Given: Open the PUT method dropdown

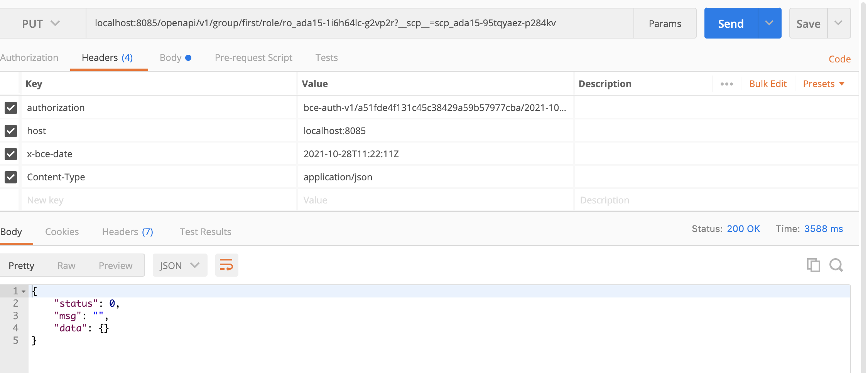Looking at the screenshot, I should [x=41, y=24].
